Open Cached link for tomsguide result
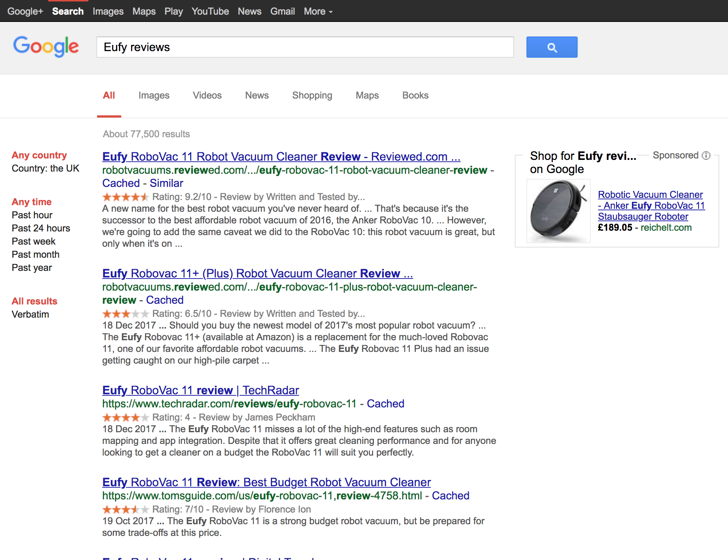Viewport: 728px width, 560px height. (451, 496)
